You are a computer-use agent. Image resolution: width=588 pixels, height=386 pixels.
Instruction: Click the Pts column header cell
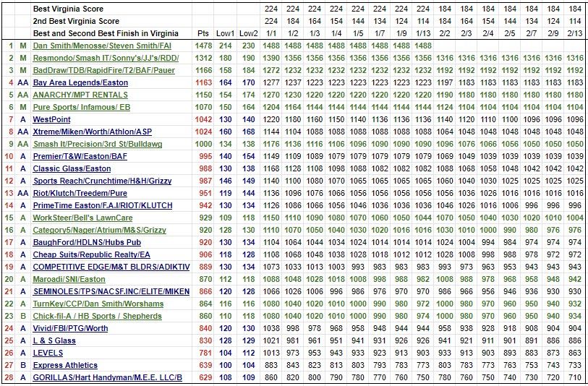[203, 34]
